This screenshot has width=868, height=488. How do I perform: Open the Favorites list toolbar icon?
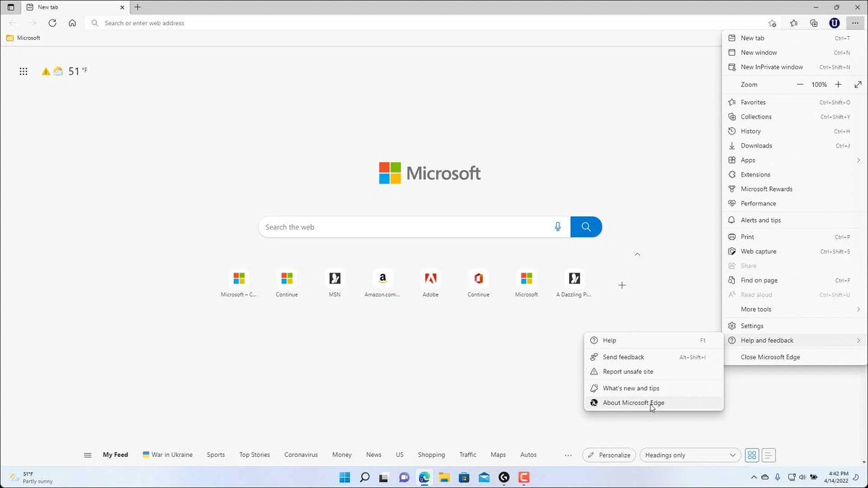[x=793, y=23]
